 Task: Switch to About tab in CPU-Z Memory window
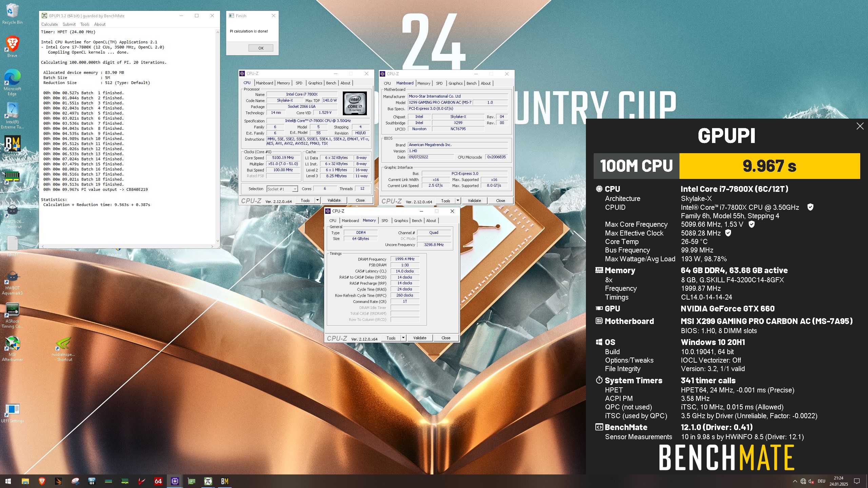pos(431,221)
